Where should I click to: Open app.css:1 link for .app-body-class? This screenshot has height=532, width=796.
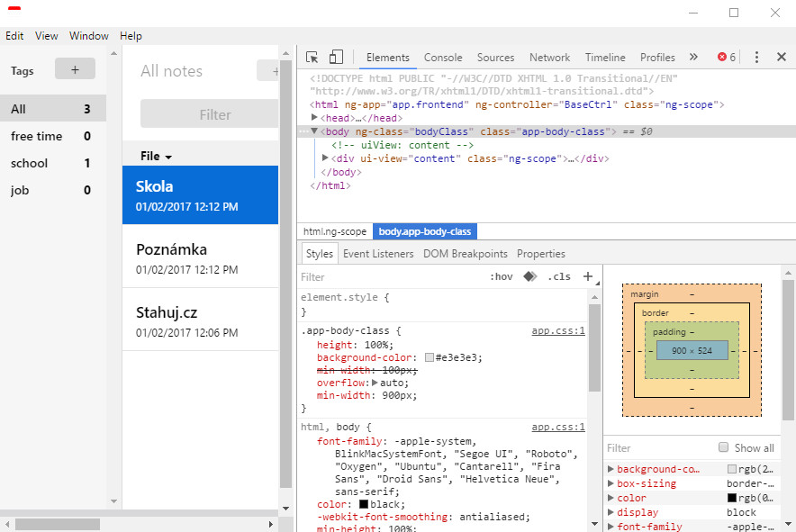click(x=558, y=330)
